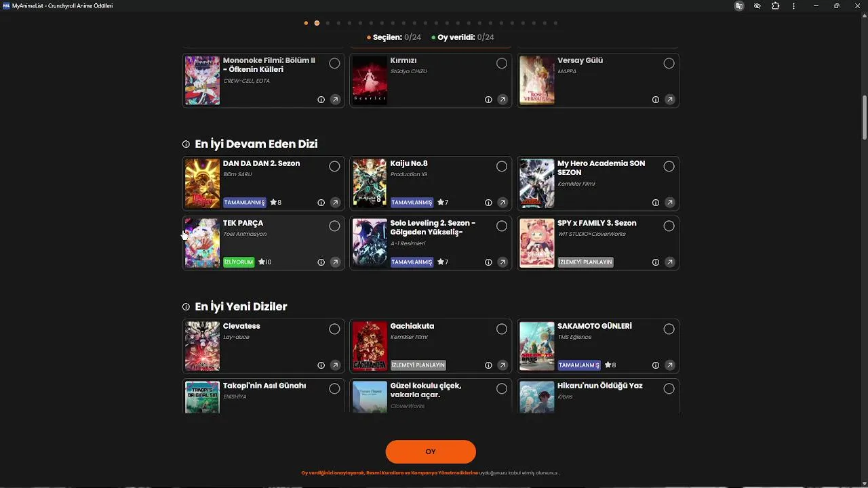Screen dimensions: 868x488
Task: Open external link for DAN DA DAN
Action: (x=335, y=203)
